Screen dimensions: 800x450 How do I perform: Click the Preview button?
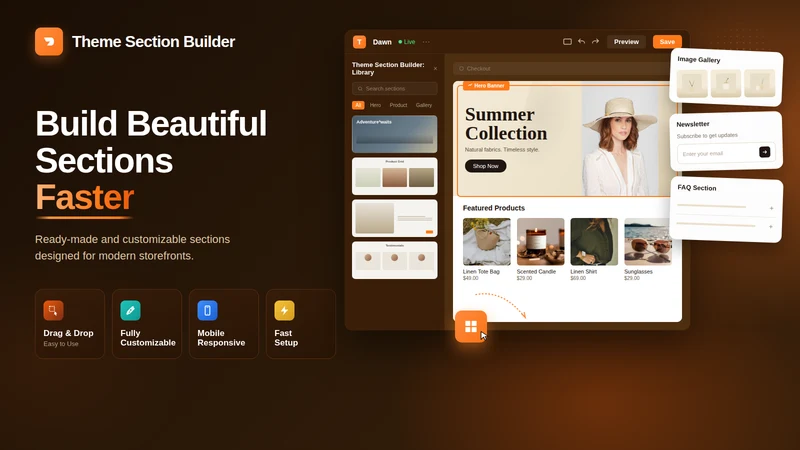(626, 42)
